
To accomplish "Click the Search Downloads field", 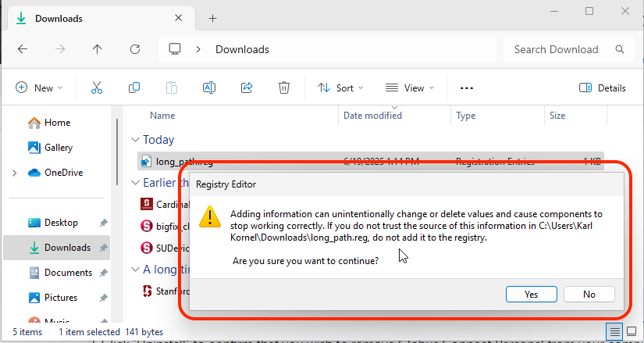I will coord(557,49).
